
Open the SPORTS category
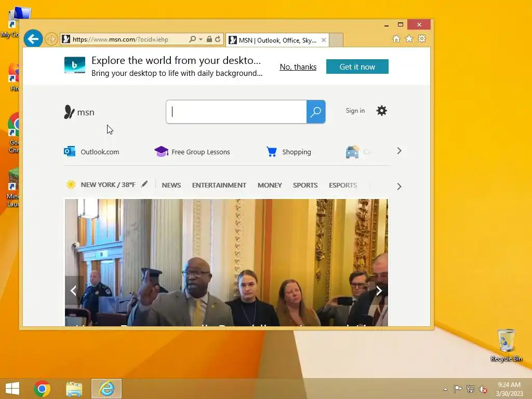tap(305, 185)
